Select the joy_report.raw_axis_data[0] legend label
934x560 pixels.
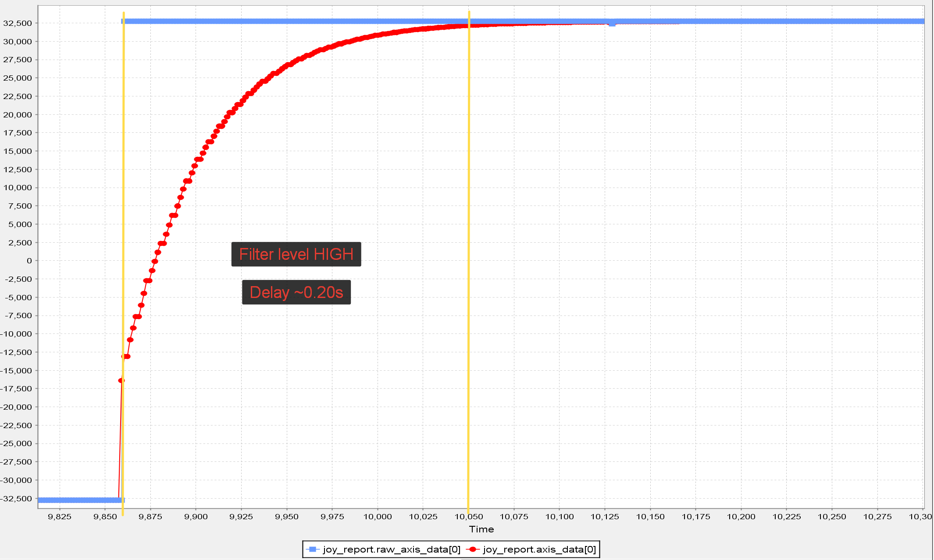coord(392,549)
